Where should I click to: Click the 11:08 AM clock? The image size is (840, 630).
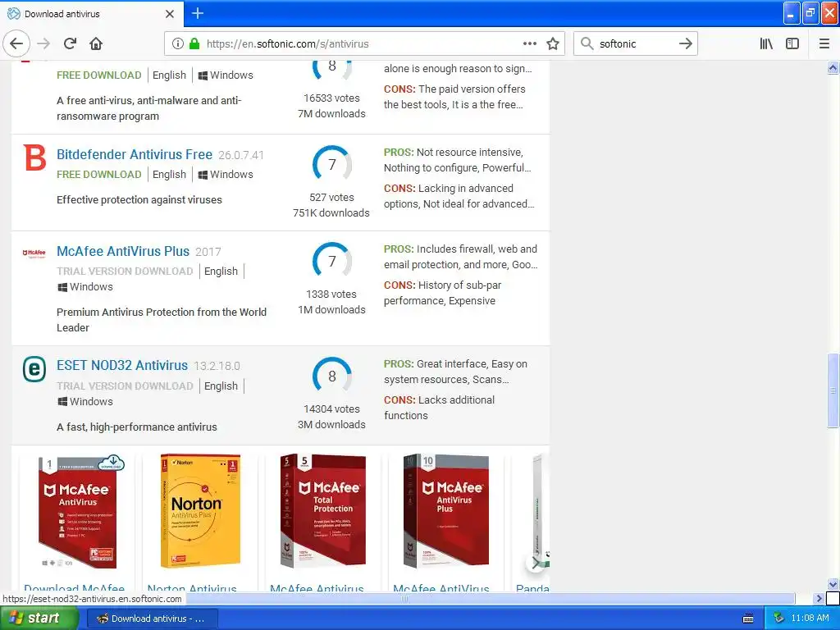(810, 619)
